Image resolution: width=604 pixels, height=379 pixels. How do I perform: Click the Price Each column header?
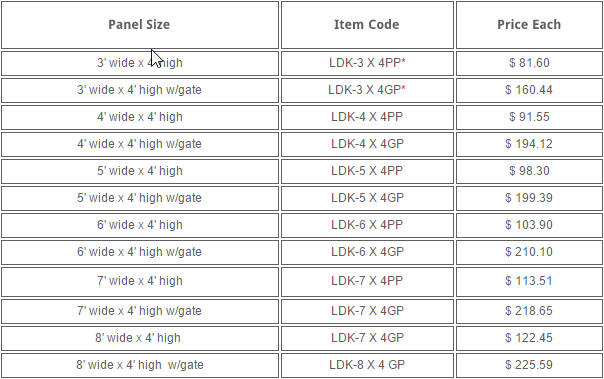click(529, 25)
